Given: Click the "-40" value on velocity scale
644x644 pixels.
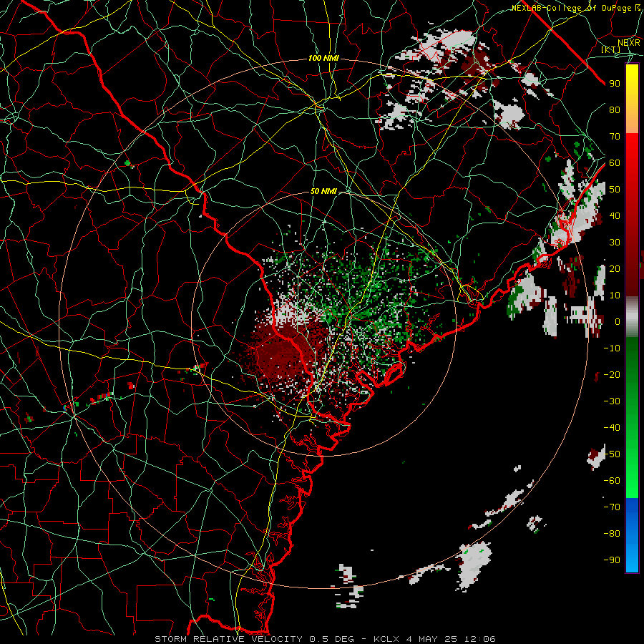Looking at the screenshot, I should [612, 428].
